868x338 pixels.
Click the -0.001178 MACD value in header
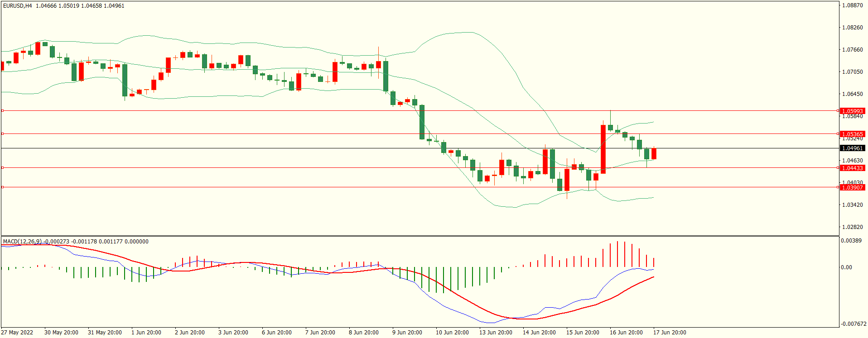[x=84, y=242]
